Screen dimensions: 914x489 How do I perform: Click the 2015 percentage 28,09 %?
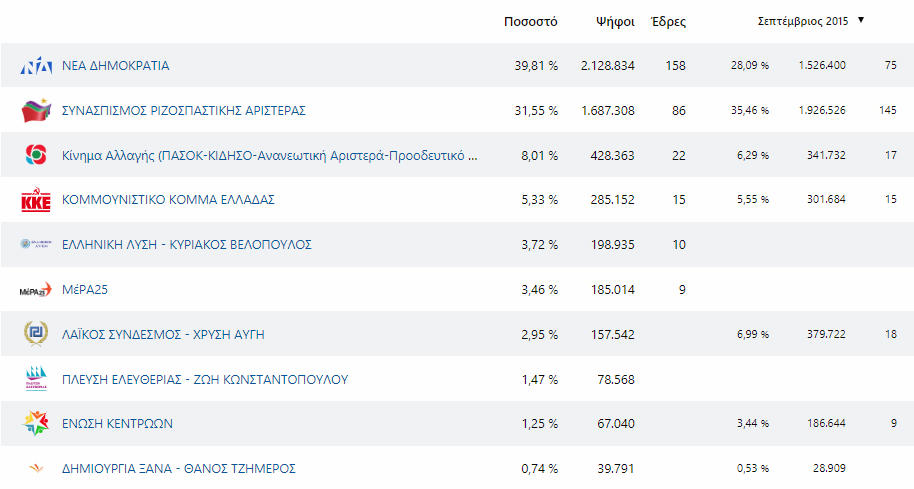(x=750, y=65)
